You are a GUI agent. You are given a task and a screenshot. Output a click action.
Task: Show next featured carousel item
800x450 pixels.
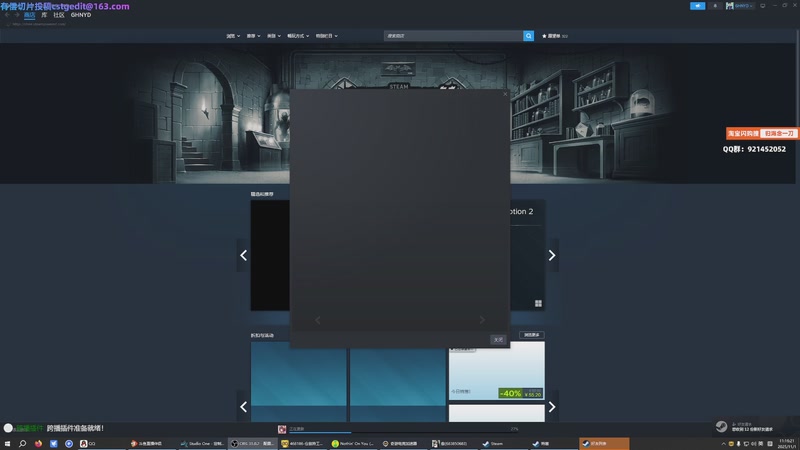click(x=552, y=255)
